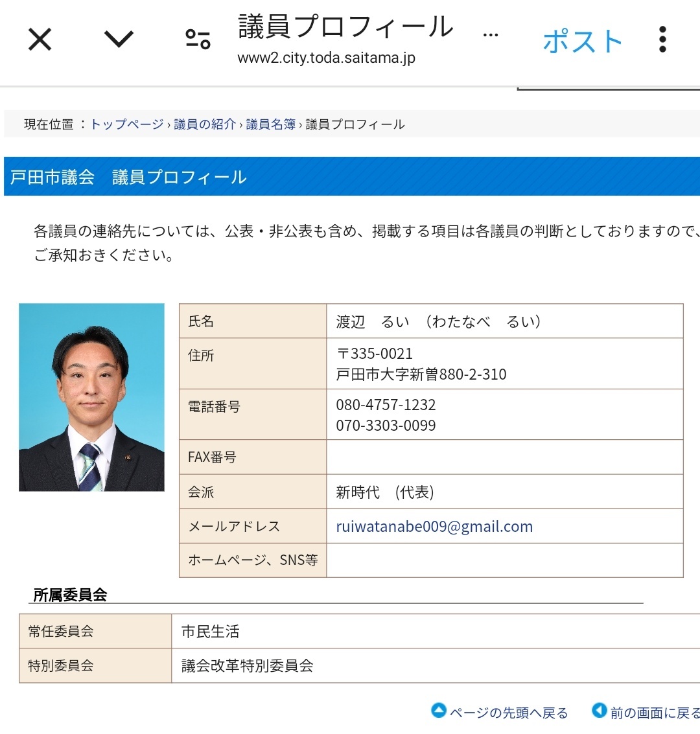Tap the phone number 080-4757-1232

(386, 405)
